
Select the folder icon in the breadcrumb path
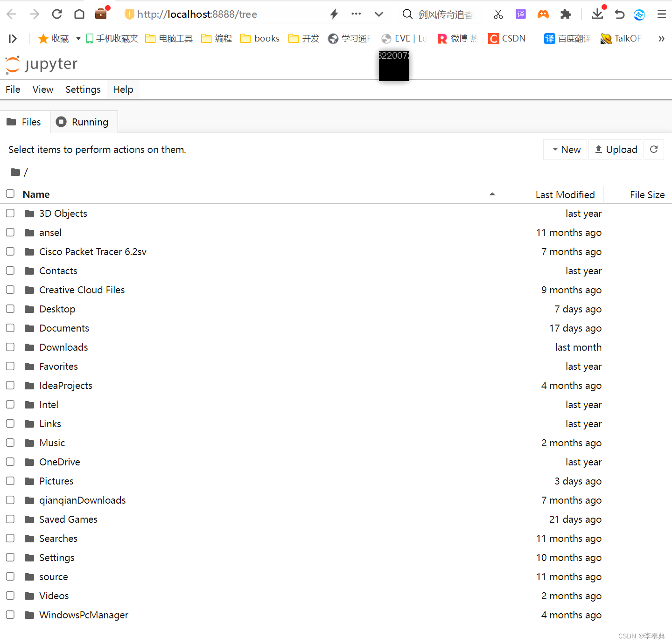click(15, 172)
